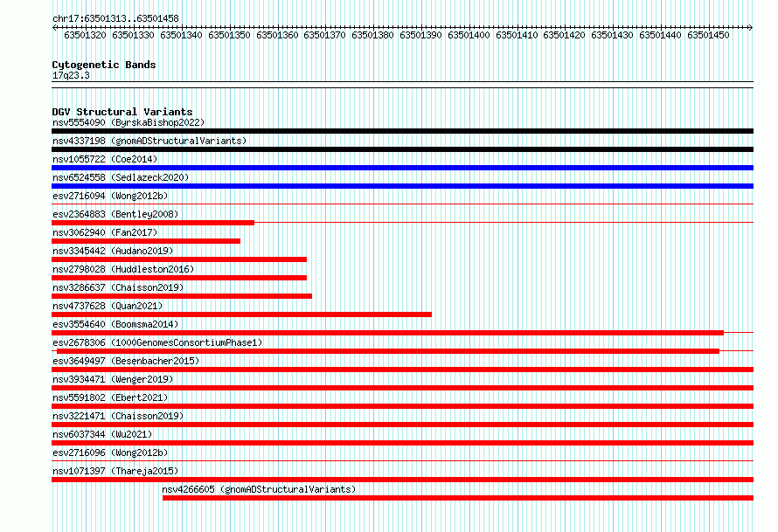Open nsv5591802 (Ebert2021) variant
The height and width of the screenshot is (532, 778).
(110, 397)
